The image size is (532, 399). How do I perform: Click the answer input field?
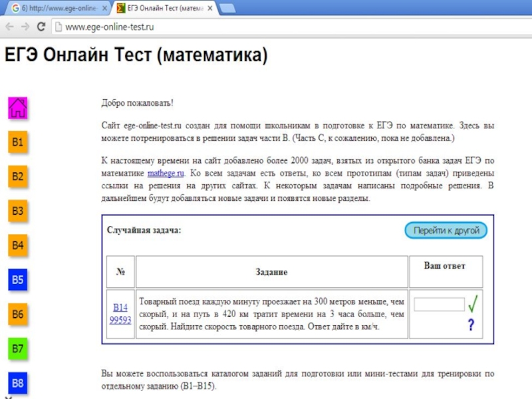coord(439,305)
